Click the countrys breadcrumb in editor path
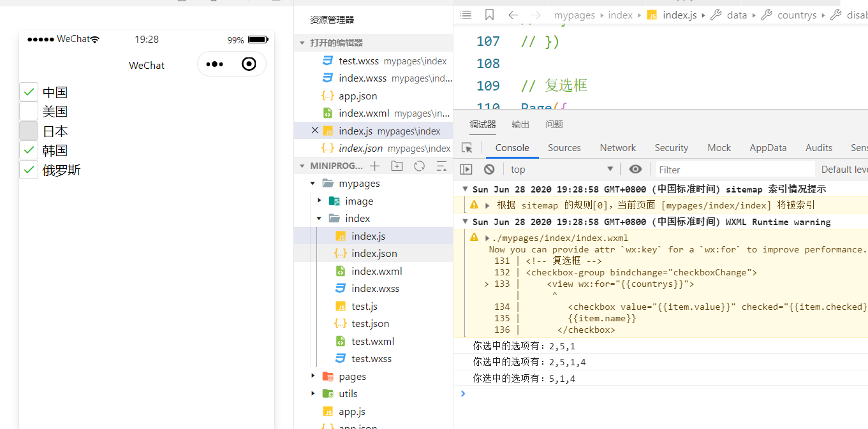Image resolution: width=868 pixels, height=429 pixels. [797, 15]
